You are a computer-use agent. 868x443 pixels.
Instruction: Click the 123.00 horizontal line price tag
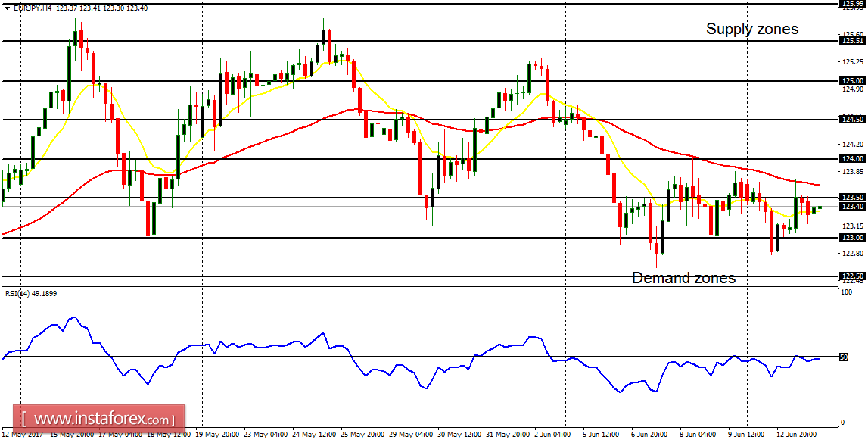point(853,238)
